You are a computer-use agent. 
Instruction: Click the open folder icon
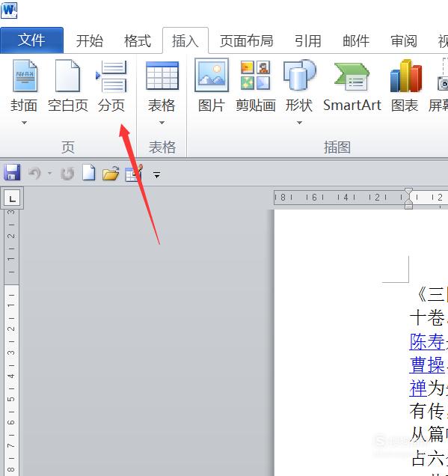tap(111, 174)
